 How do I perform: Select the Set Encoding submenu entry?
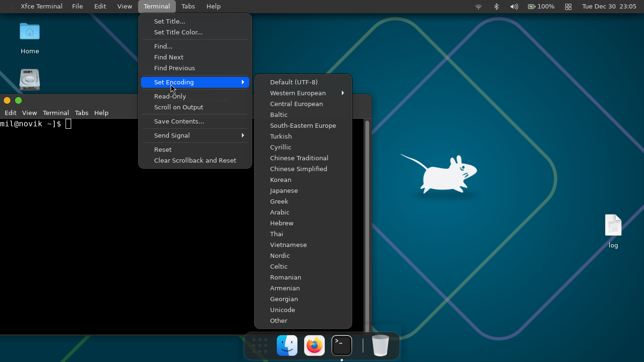[195, 82]
